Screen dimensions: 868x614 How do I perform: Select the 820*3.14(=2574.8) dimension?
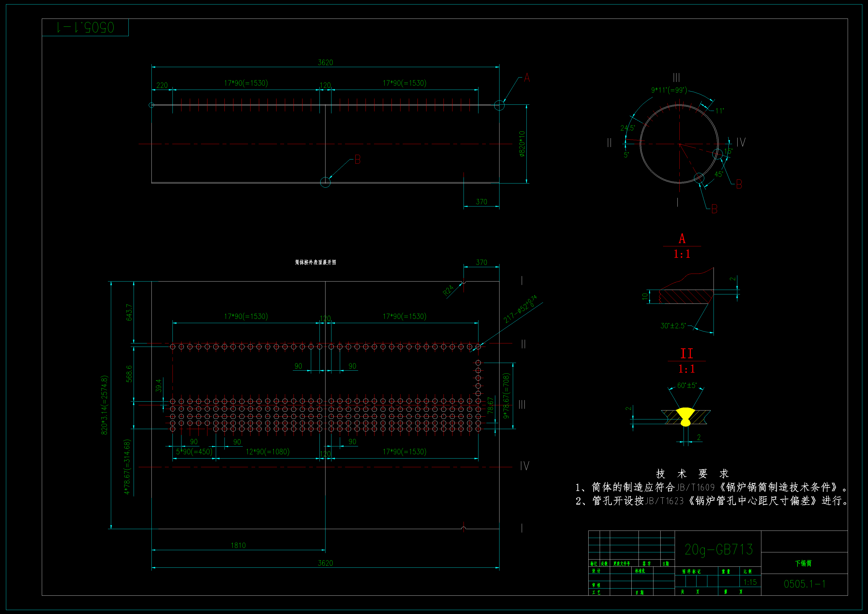pyautogui.click(x=104, y=405)
